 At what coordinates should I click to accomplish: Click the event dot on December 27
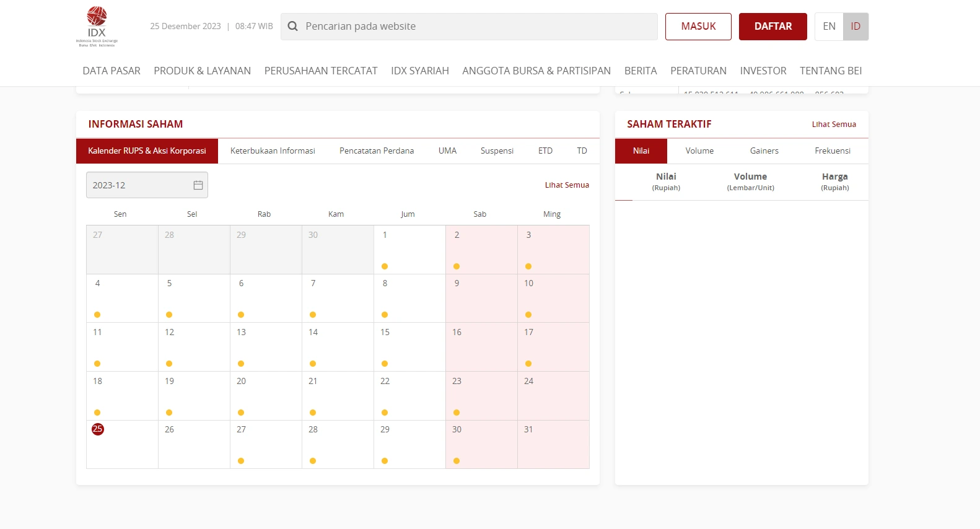(x=241, y=461)
